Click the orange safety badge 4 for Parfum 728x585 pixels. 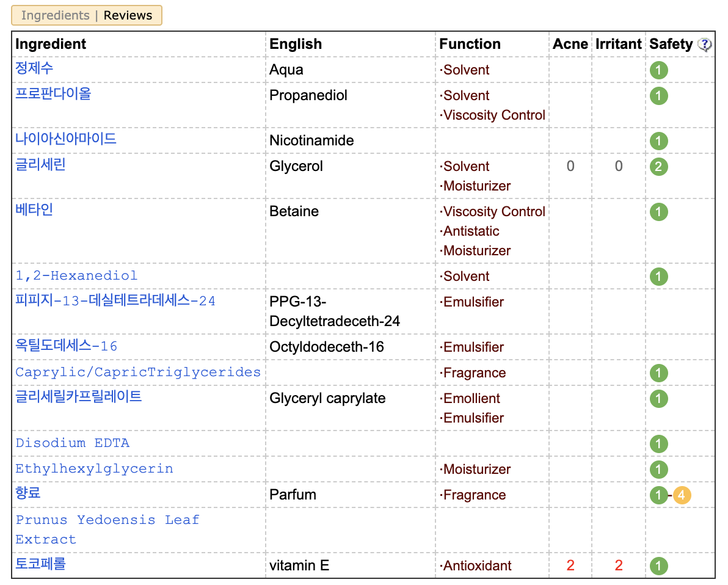point(682,495)
